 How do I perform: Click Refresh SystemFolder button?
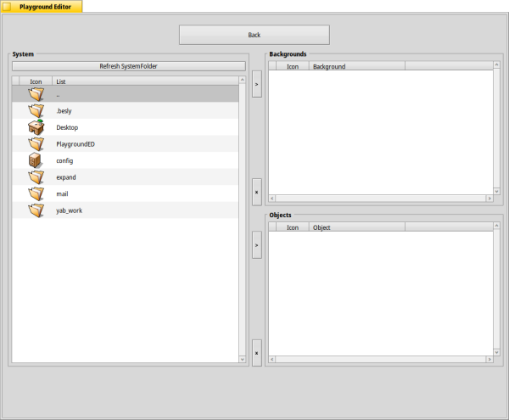coord(128,65)
